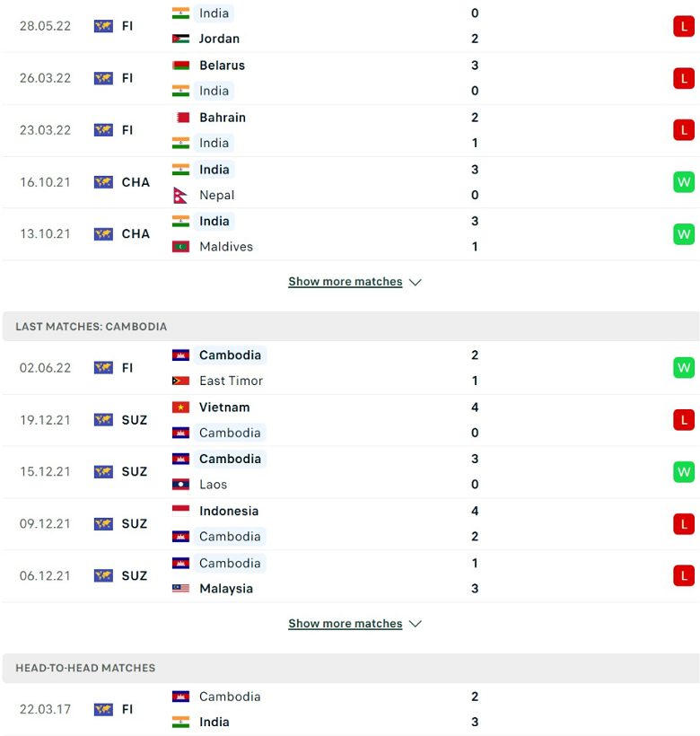
Task: Click the Malaysia flag icon
Action: [180, 588]
